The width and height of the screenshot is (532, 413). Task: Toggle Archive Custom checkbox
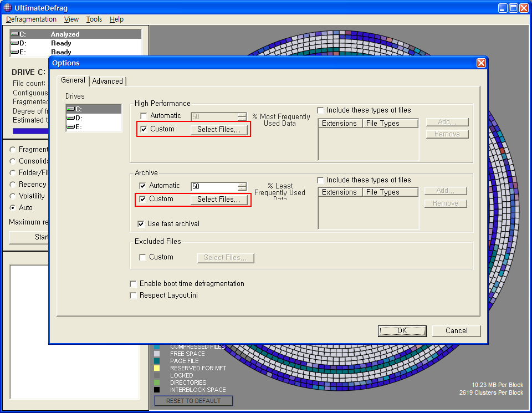point(142,199)
